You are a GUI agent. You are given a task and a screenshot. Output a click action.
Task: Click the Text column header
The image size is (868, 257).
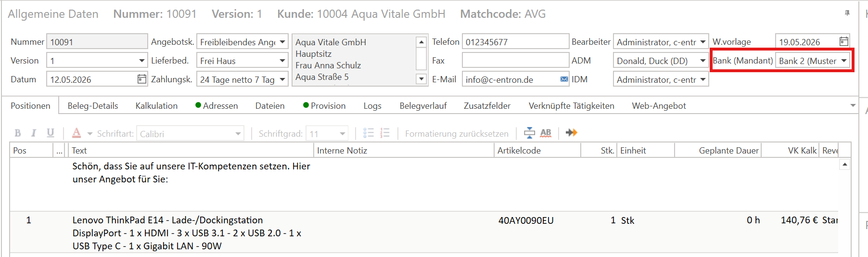[191, 151]
